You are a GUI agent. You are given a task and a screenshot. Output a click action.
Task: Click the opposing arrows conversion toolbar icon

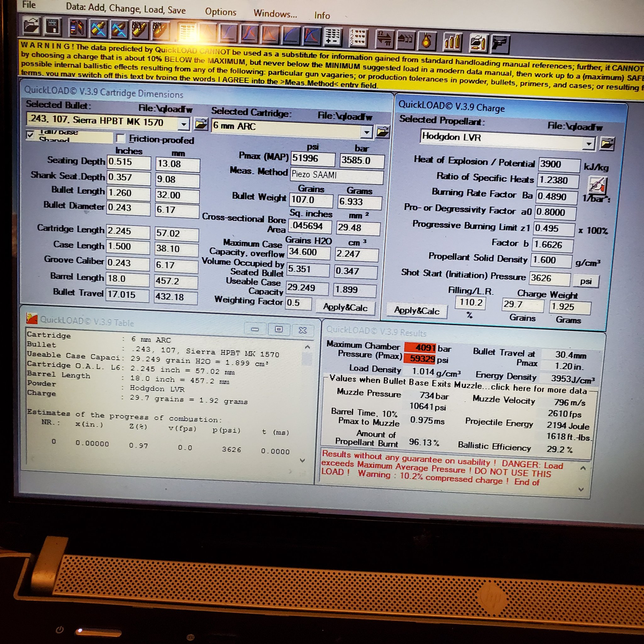[x=384, y=39]
